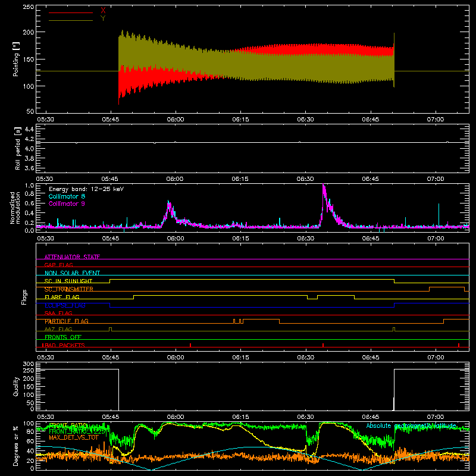Click the Quality drop edge after 05:45
Image resolution: width=476 pixels, height=476 pixels.
(x=118, y=390)
